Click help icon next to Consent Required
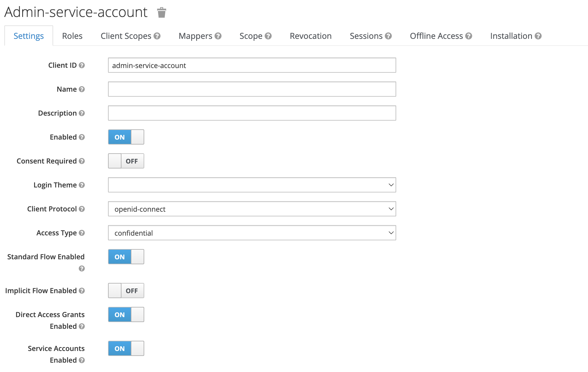This screenshot has width=588, height=372. tap(82, 161)
